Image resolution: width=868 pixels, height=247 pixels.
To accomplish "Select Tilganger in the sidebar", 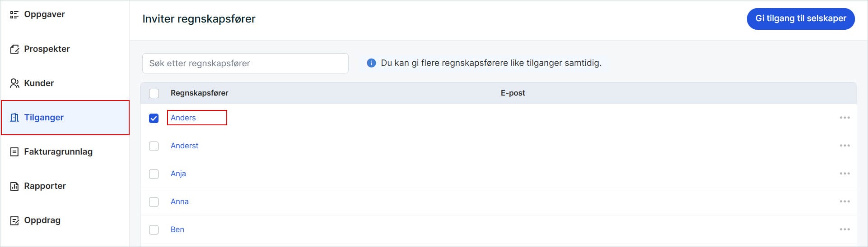I will [65, 118].
